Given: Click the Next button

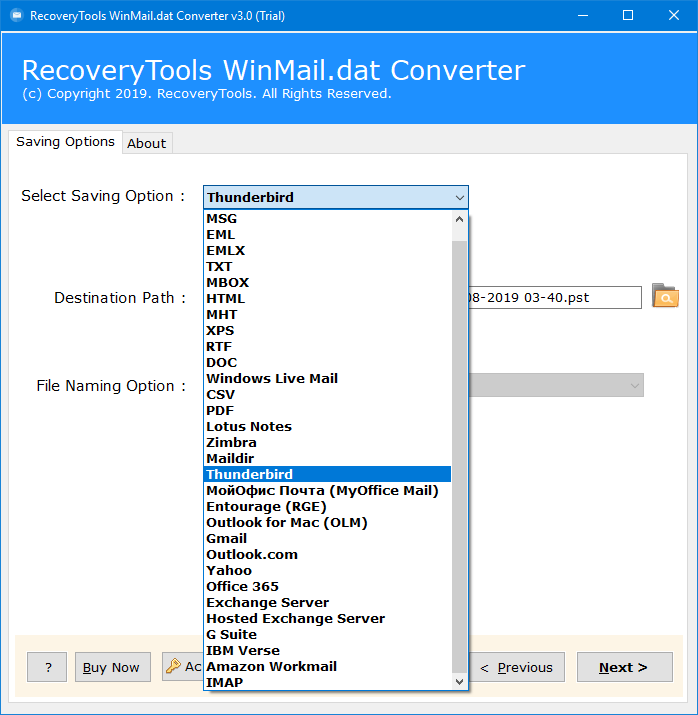Looking at the screenshot, I should click(625, 667).
